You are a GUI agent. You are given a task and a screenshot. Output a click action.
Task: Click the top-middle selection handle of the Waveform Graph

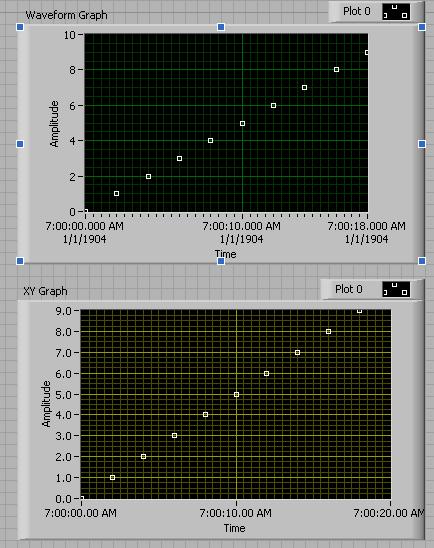(221, 27)
